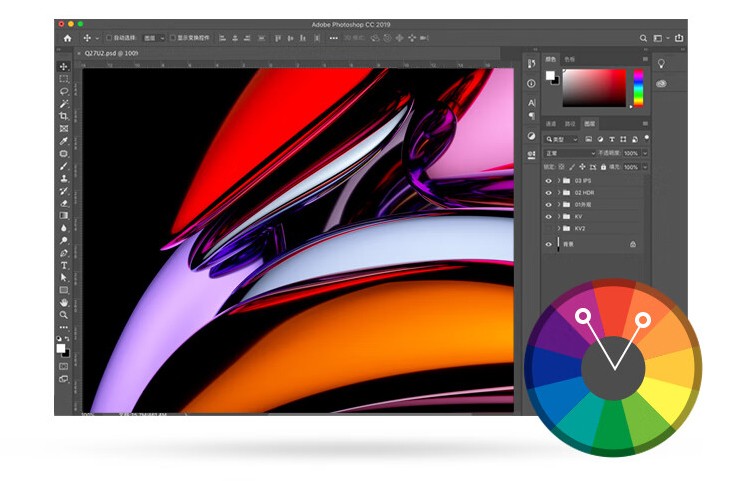Select the Rectangular Marquee tool
The width and height of the screenshot is (750, 481).
[64, 79]
